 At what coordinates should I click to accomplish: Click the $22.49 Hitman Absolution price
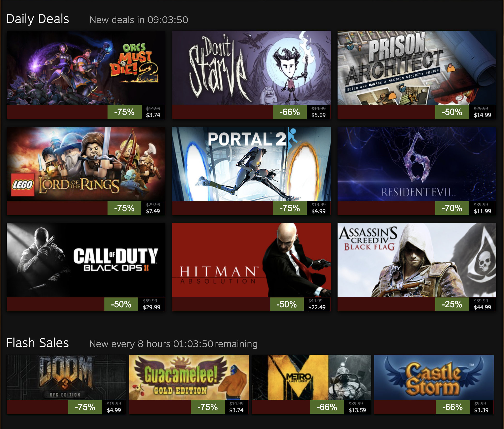tap(317, 307)
